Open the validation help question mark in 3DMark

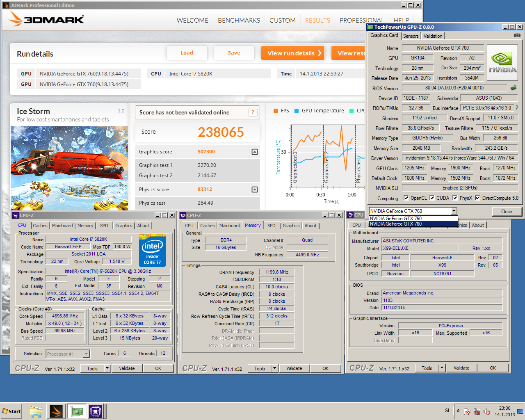point(253,112)
